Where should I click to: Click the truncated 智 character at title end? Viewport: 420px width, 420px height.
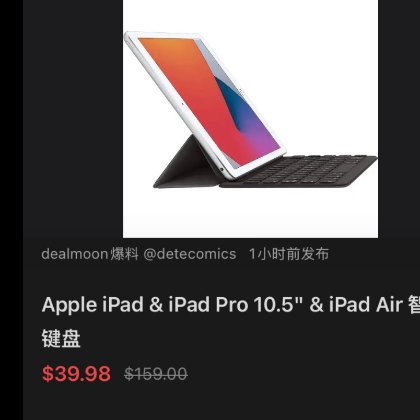(x=414, y=305)
